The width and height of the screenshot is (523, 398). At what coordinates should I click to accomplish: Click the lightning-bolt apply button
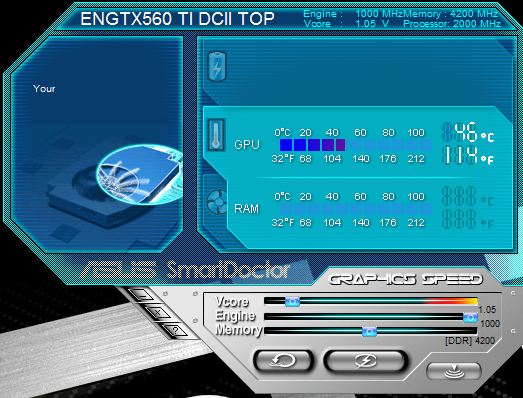click(366, 361)
